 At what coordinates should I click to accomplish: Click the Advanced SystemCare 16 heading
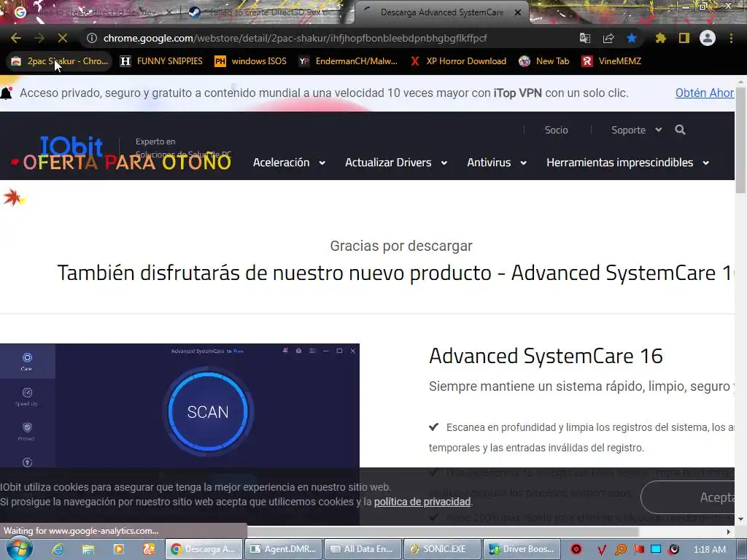tap(546, 356)
